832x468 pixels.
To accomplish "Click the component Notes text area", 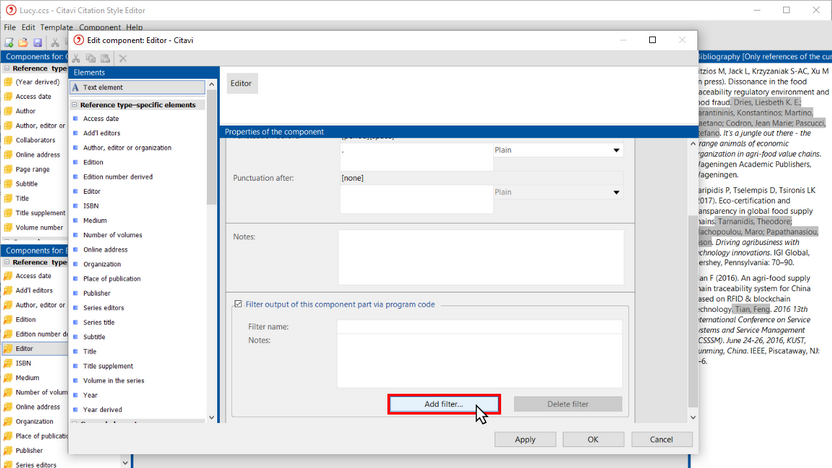I will click(x=481, y=257).
